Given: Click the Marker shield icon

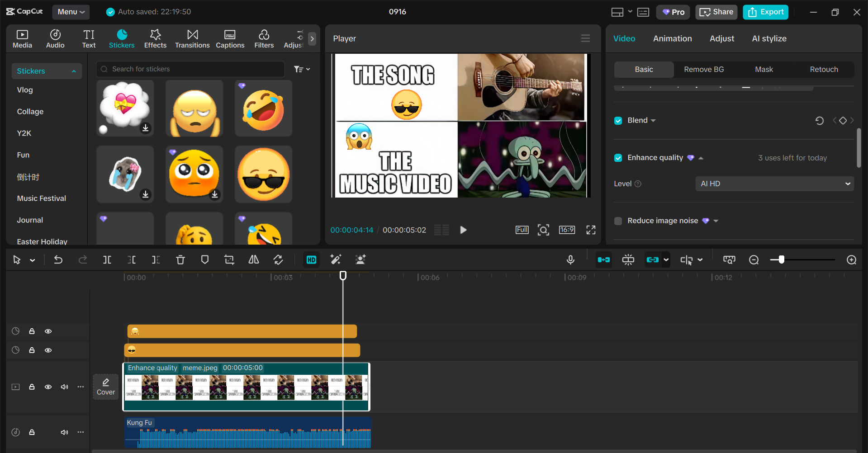Looking at the screenshot, I should (205, 260).
